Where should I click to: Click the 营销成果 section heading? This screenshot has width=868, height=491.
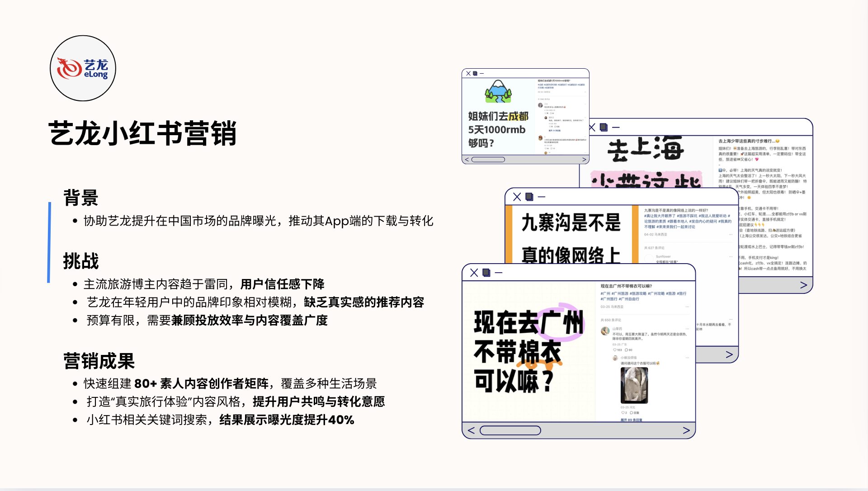99,361
